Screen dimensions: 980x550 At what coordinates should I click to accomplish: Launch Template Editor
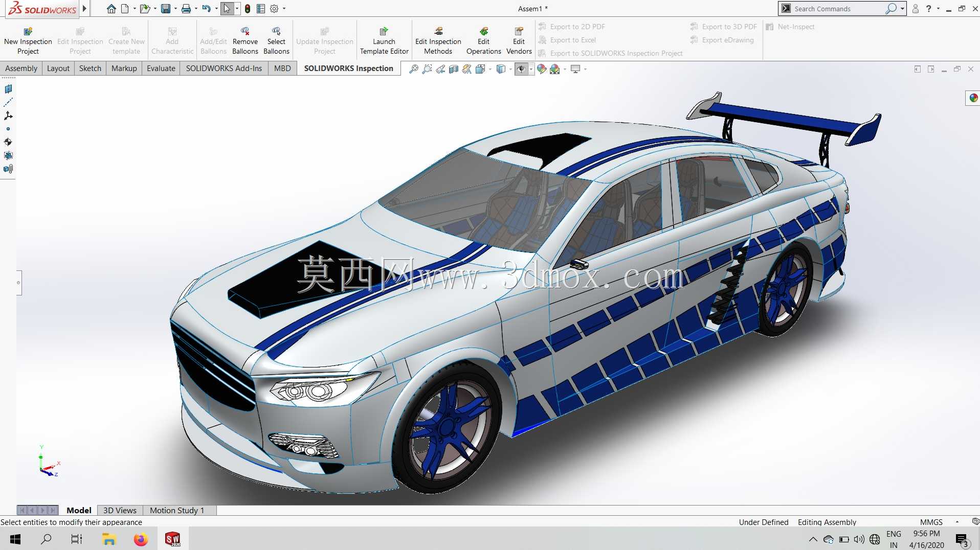pyautogui.click(x=384, y=41)
